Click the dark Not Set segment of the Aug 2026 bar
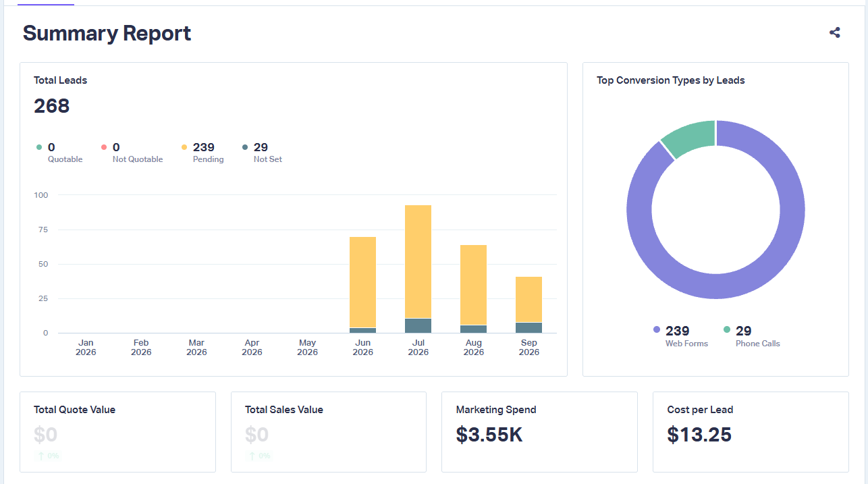 [473, 329]
